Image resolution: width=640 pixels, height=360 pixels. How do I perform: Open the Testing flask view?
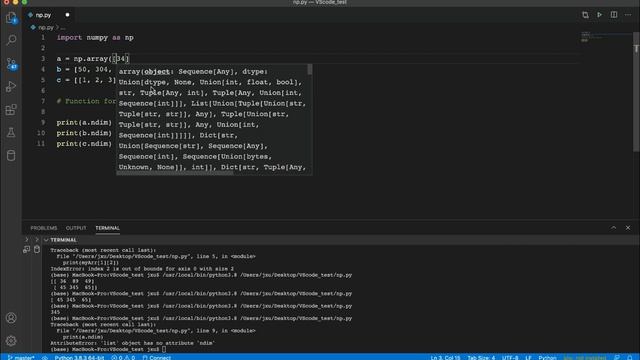click(x=11, y=132)
